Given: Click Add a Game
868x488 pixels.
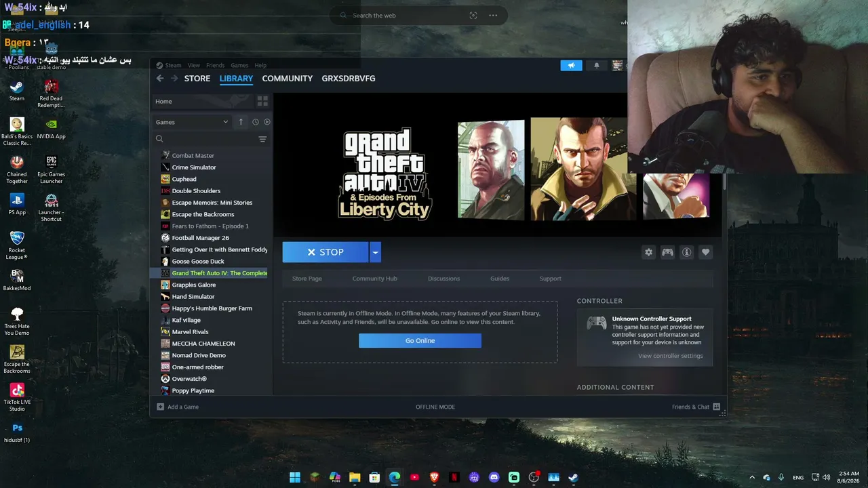Looking at the screenshot, I should click(178, 407).
